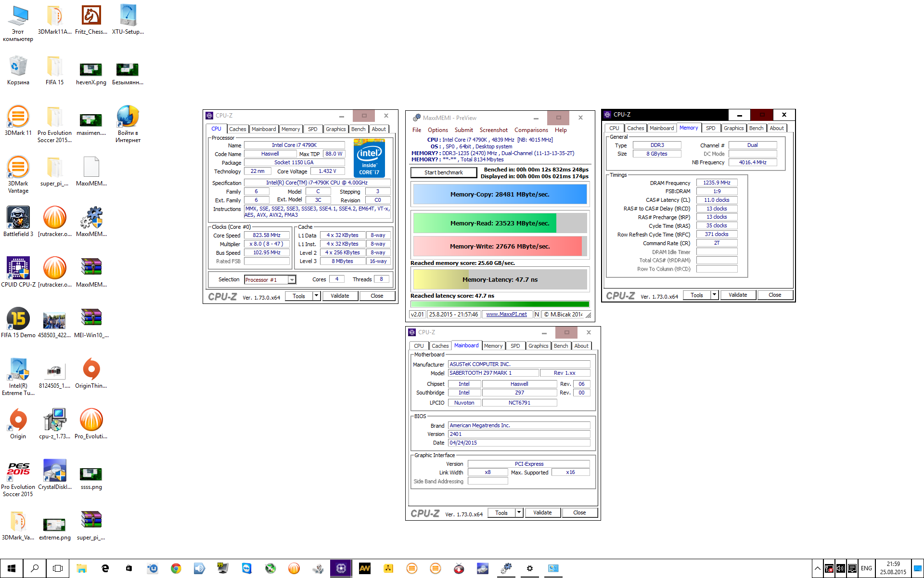Image resolution: width=924 pixels, height=578 pixels.
Task: Open Microsoft Edge from the taskbar
Action: tap(105, 568)
